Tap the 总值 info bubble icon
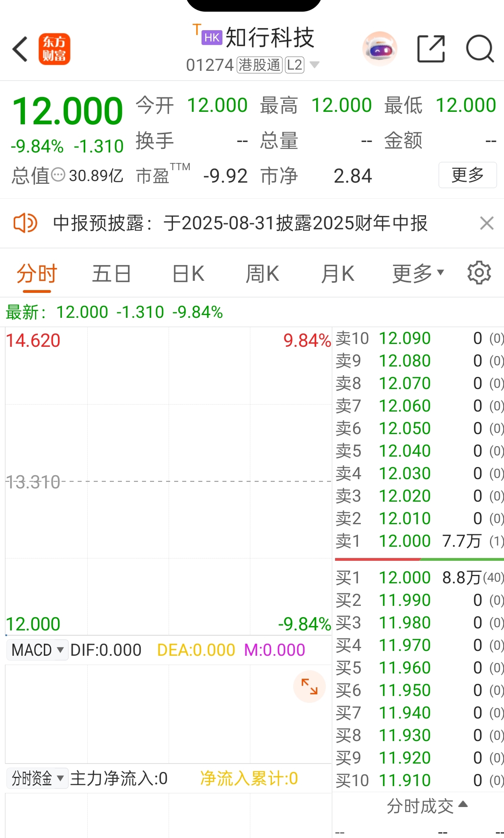 58,175
